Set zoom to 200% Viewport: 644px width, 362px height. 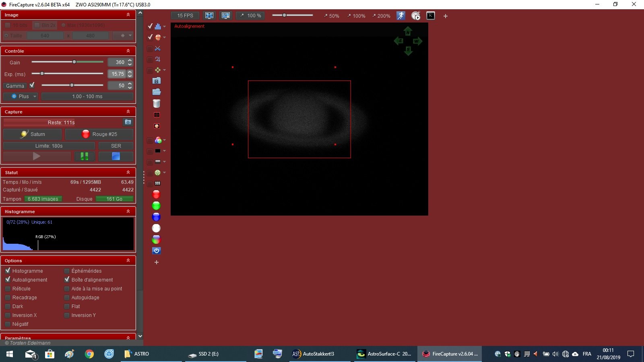[x=381, y=16]
